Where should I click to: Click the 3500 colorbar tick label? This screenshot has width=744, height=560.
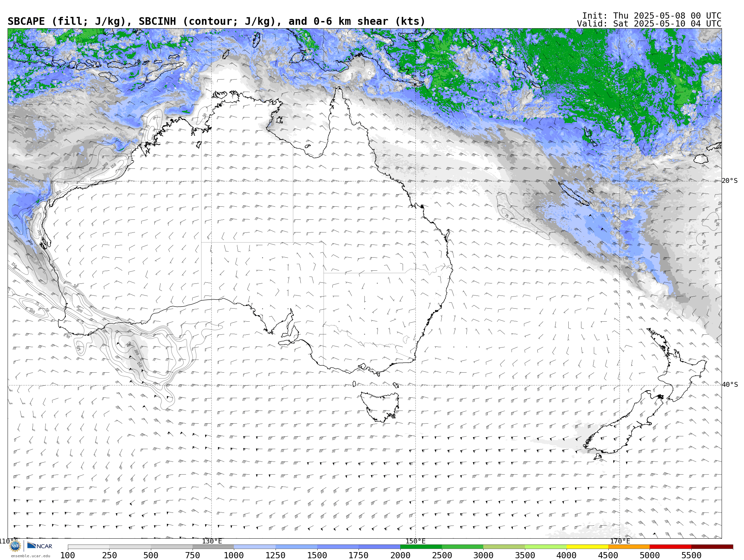point(525,555)
